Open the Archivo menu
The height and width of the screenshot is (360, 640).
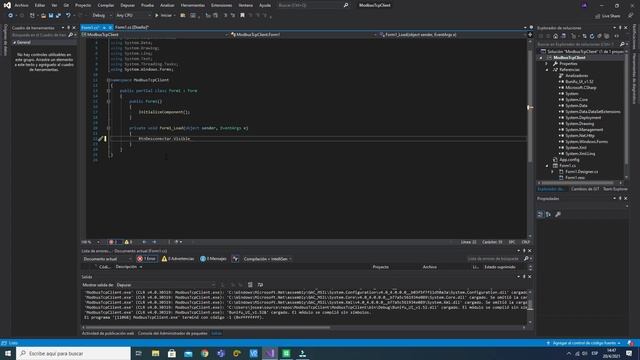pos(22,5)
